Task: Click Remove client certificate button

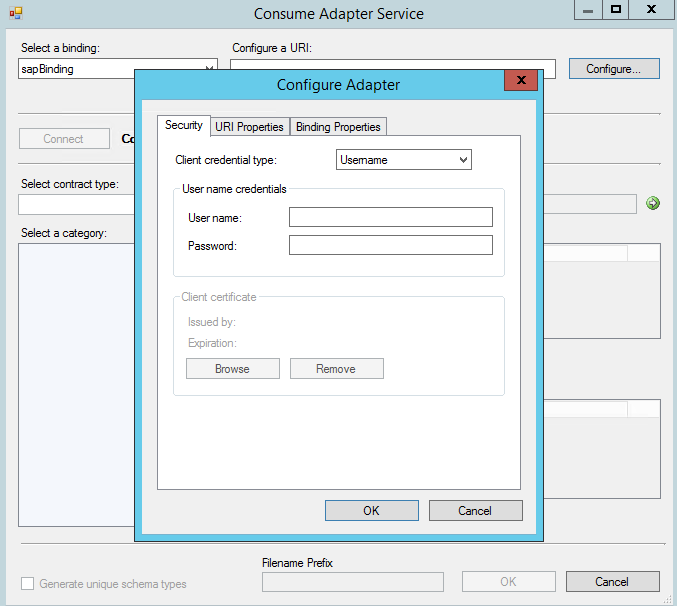Action: pos(337,369)
